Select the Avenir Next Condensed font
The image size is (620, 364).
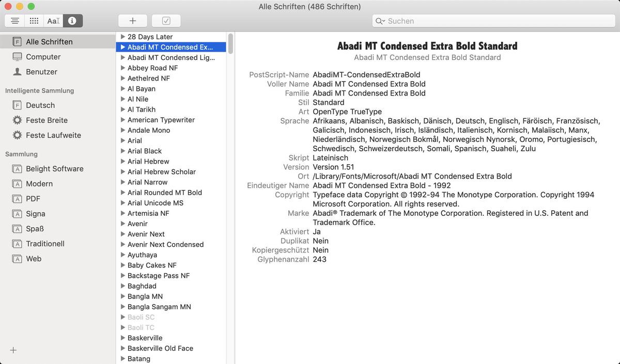pos(171,244)
